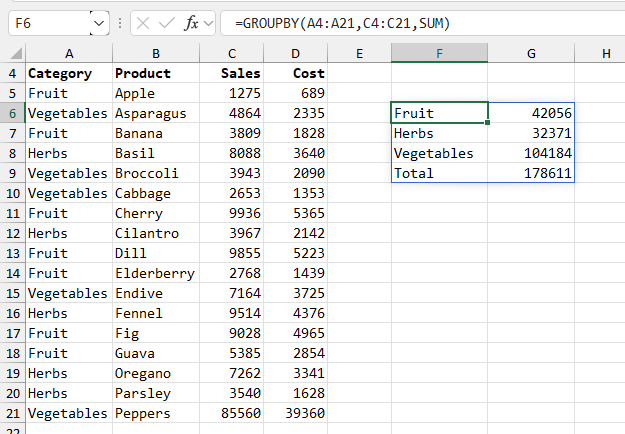
Task: Click cost value 5223 for Dill
Action: click(295, 253)
